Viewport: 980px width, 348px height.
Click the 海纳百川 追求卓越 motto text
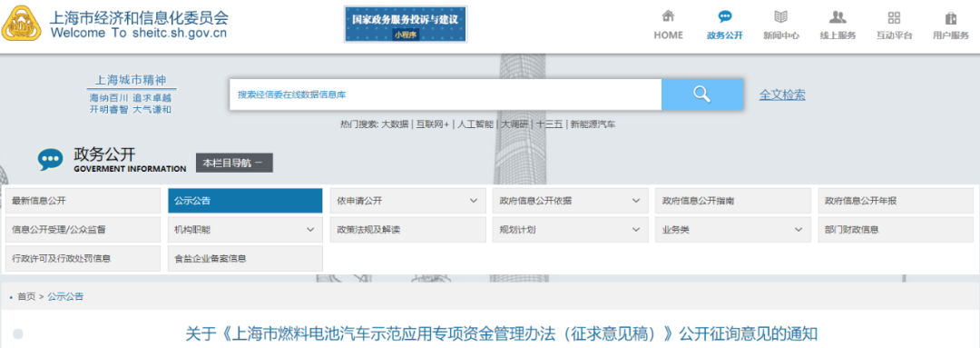click(131, 98)
